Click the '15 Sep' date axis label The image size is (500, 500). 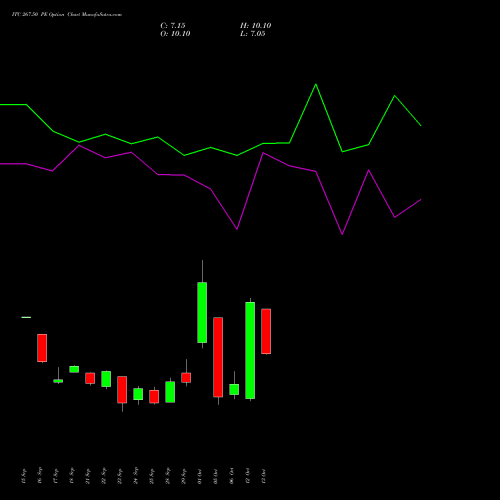click(x=23, y=476)
